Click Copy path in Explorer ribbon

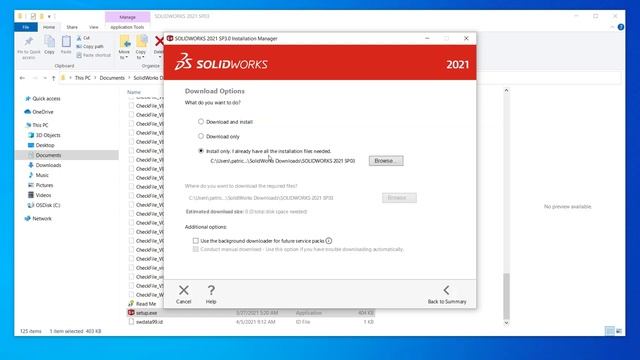[90, 47]
